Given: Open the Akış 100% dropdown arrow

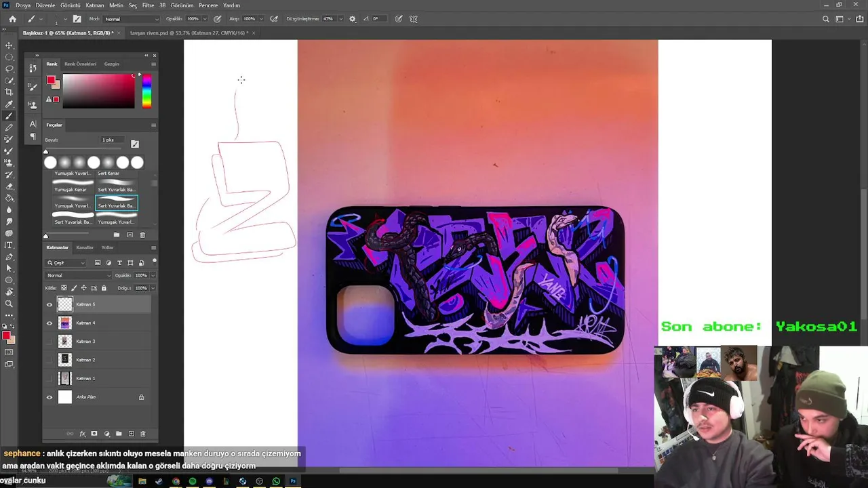Looking at the screenshot, I should click(x=261, y=19).
